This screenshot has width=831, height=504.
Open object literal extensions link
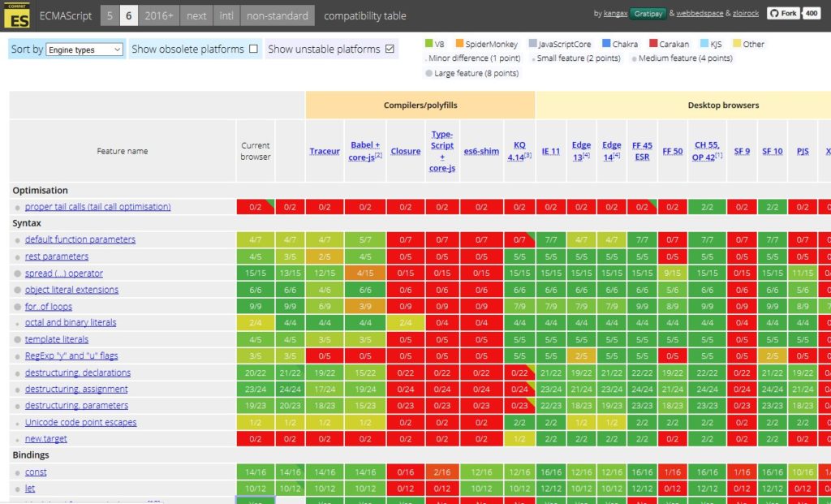click(71, 290)
